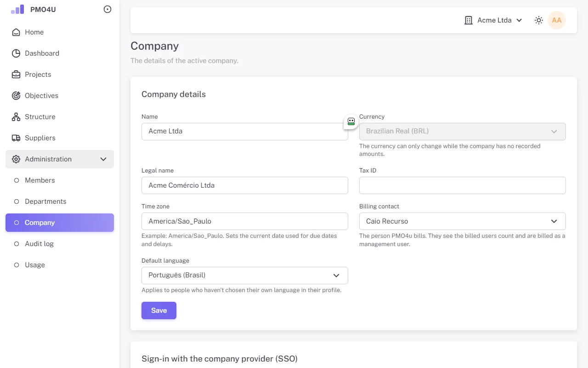Go to Home in the sidebar

[x=60, y=32]
